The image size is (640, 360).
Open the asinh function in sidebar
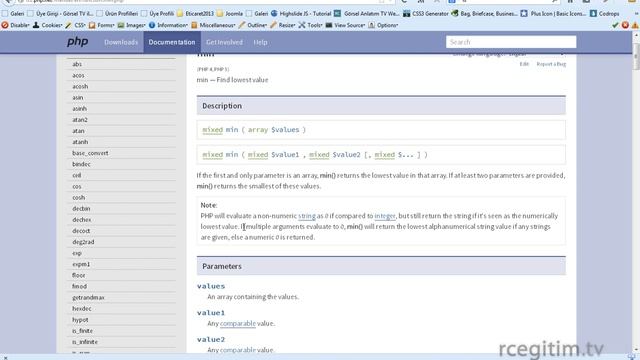click(79, 109)
